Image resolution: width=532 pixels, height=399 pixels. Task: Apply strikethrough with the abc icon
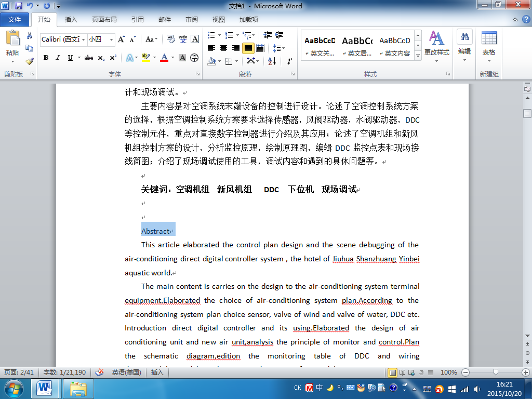tap(89, 58)
